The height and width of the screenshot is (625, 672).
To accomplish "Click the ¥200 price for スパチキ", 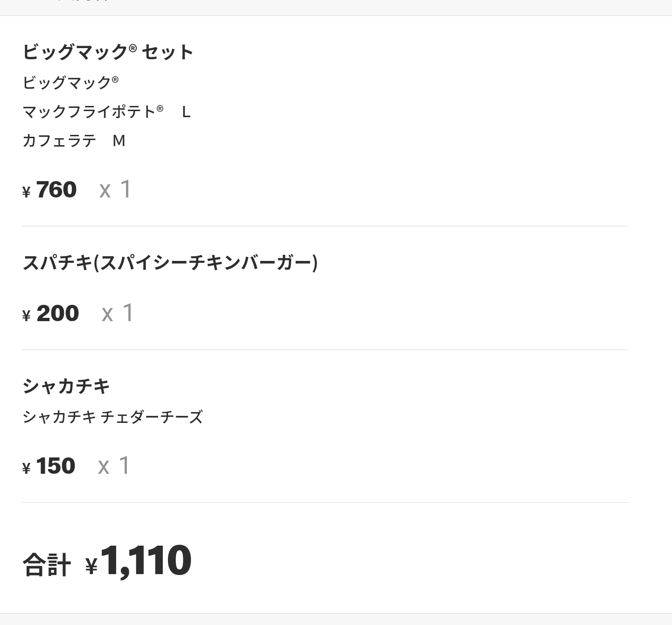I will tap(57, 314).
